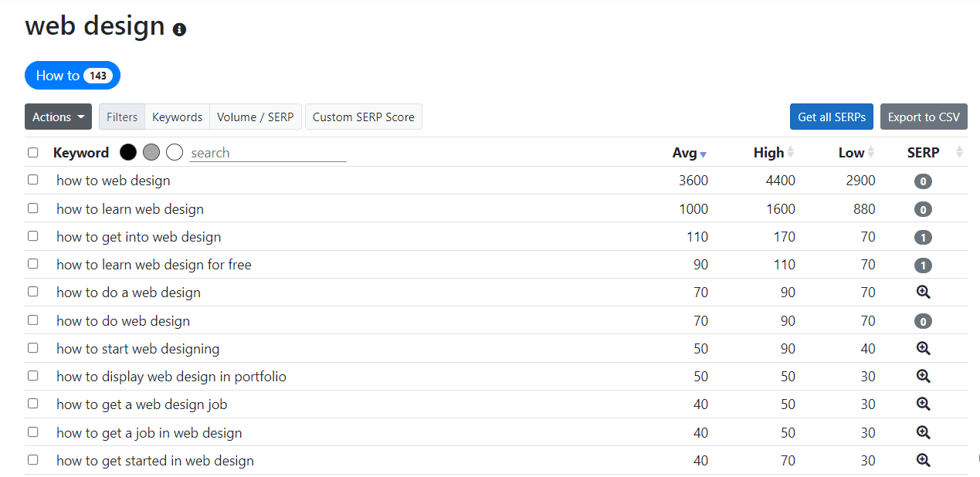980x477 pixels.
Task: Open the Volume / SERP tab
Action: point(256,117)
